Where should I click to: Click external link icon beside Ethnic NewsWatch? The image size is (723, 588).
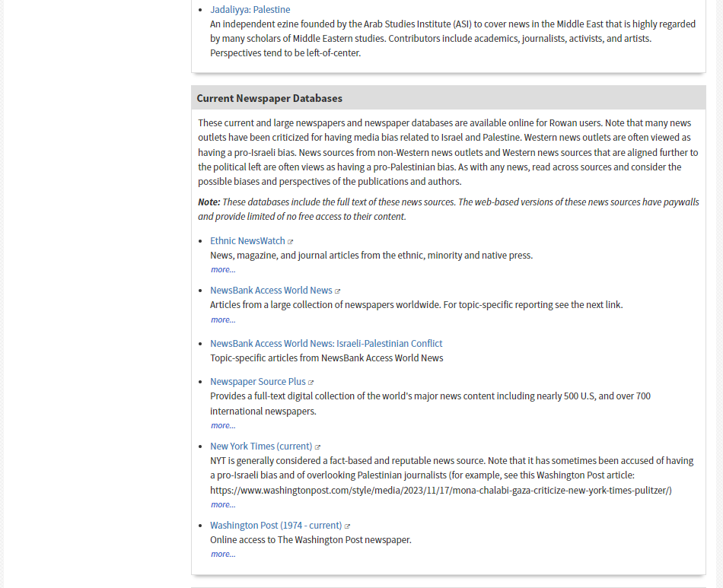(x=291, y=242)
